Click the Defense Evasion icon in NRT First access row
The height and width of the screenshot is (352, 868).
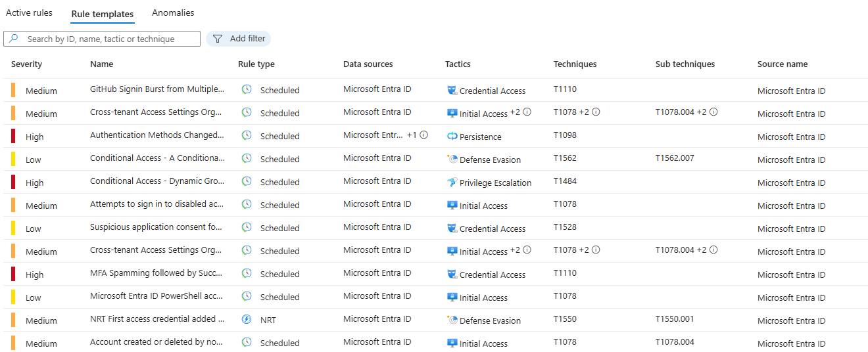coord(452,320)
